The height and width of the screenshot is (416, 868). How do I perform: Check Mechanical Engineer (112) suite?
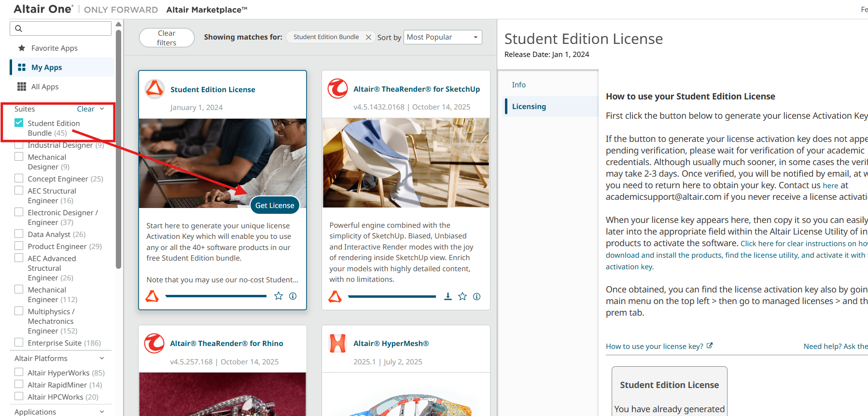(x=19, y=289)
